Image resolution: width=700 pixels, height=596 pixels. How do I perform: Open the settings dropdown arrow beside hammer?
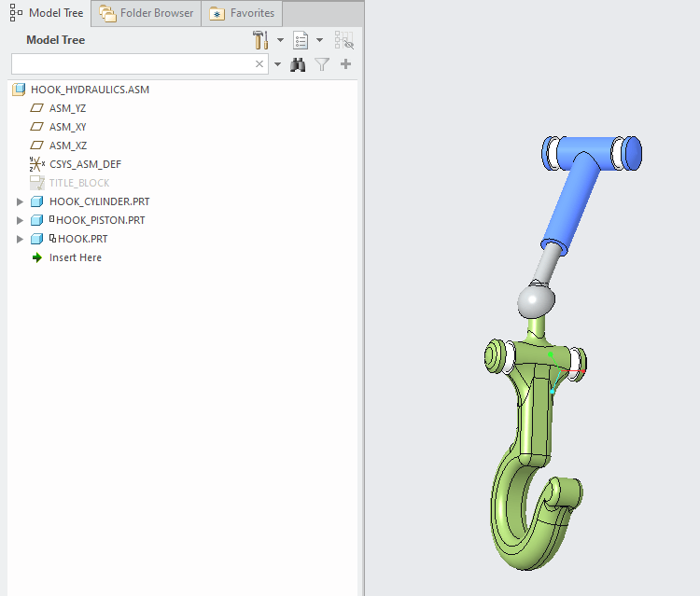(x=280, y=40)
